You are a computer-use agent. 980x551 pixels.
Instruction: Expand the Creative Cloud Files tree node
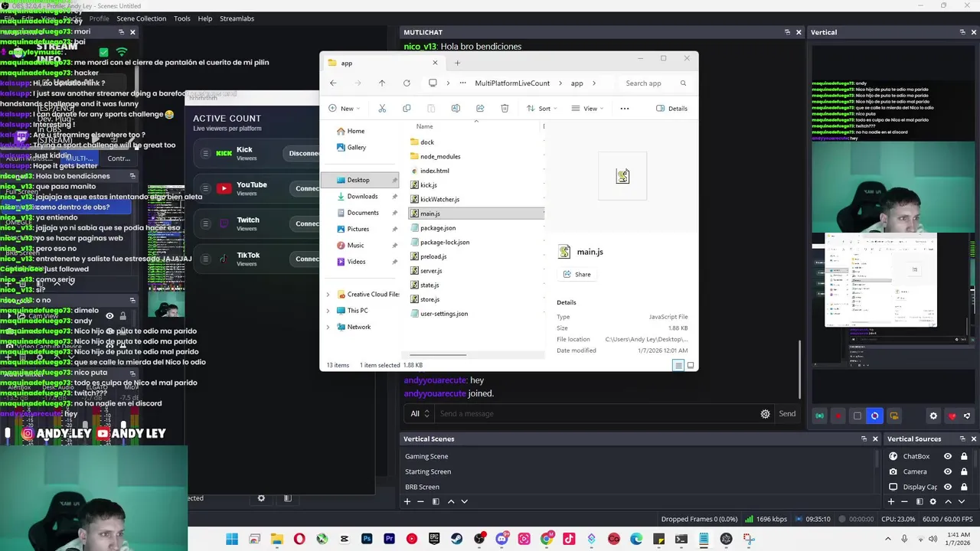point(328,294)
